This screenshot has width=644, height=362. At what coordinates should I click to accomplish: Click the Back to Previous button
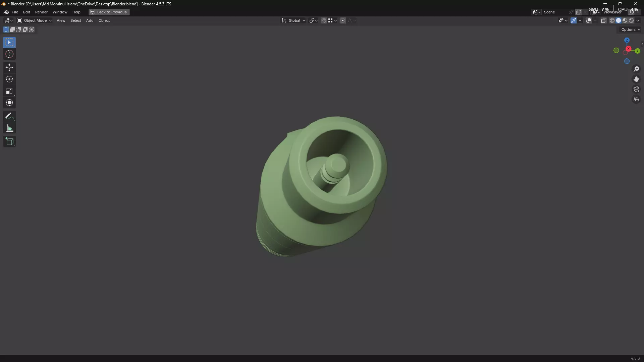point(109,12)
